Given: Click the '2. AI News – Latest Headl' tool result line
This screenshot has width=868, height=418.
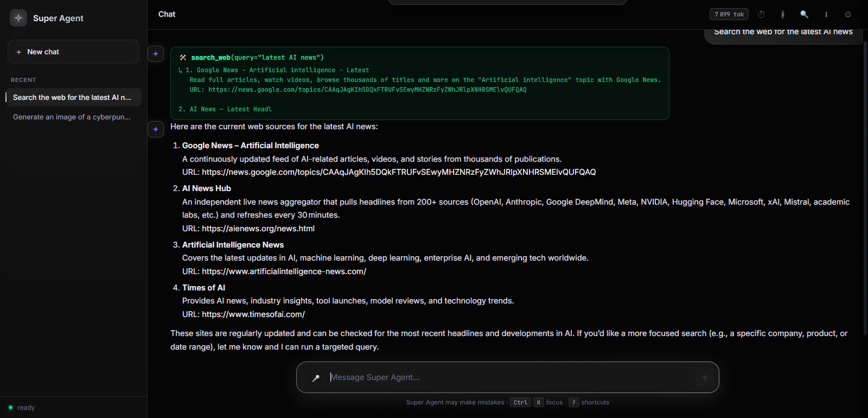Looking at the screenshot, I should coord(225,109).
